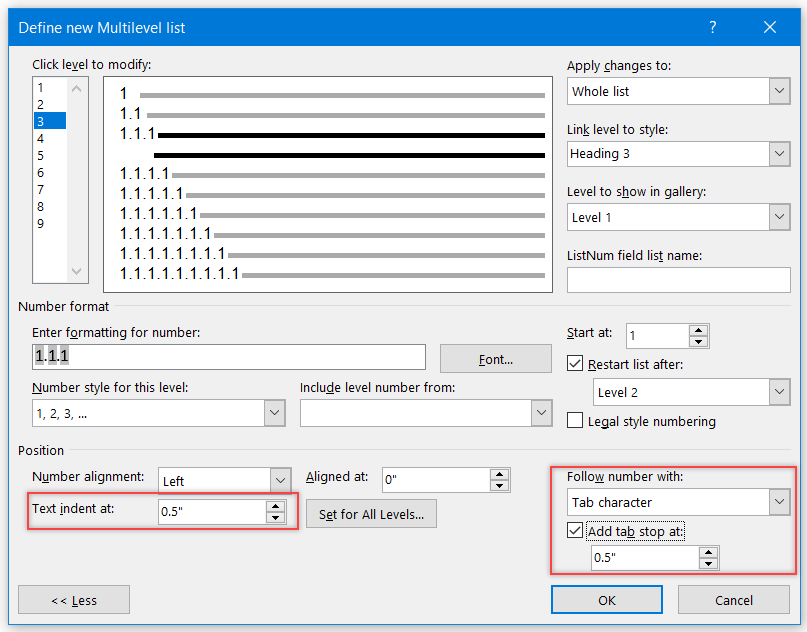The height and width of the screenshot is (632, 807).
Task: Collapse options with the Less button
Action: 74,600
